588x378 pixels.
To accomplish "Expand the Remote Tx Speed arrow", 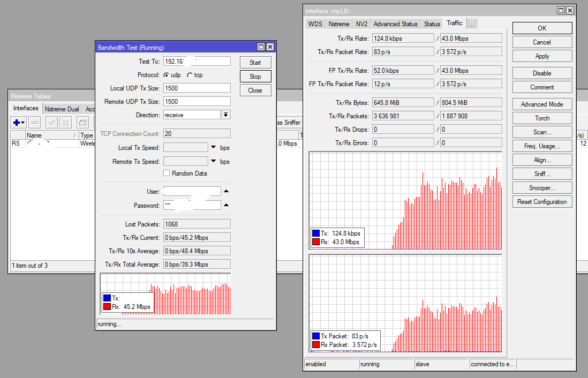I will click(x=213, y=162).
